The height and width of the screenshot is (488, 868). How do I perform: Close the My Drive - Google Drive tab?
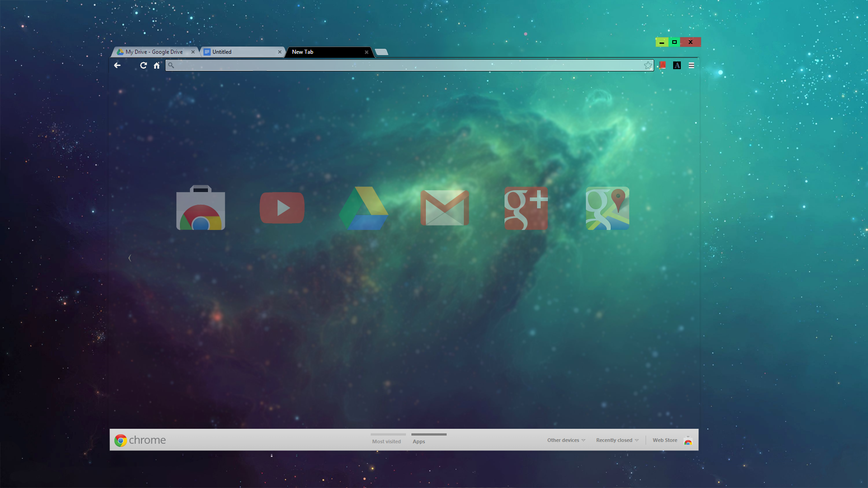click(193, 52)
